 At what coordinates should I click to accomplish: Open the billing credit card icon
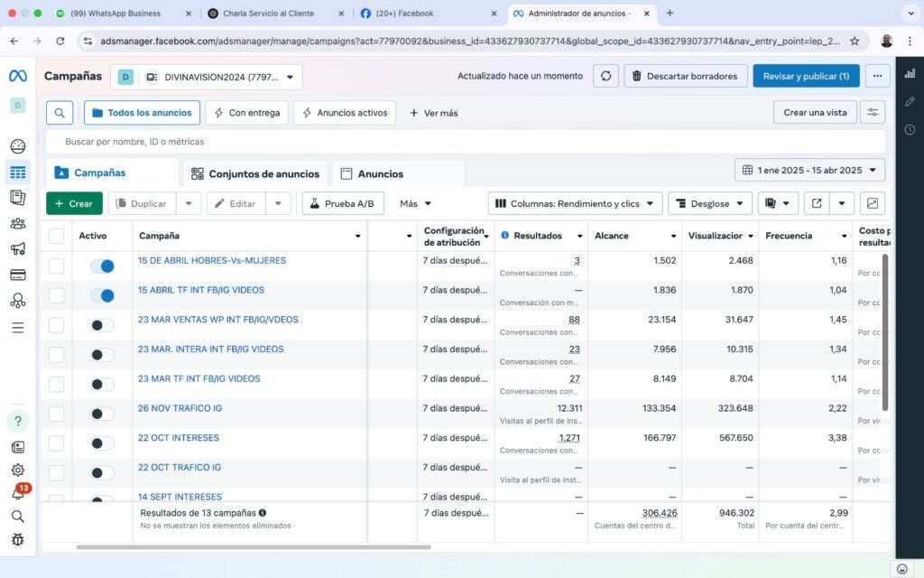click(x=18, y=275)
